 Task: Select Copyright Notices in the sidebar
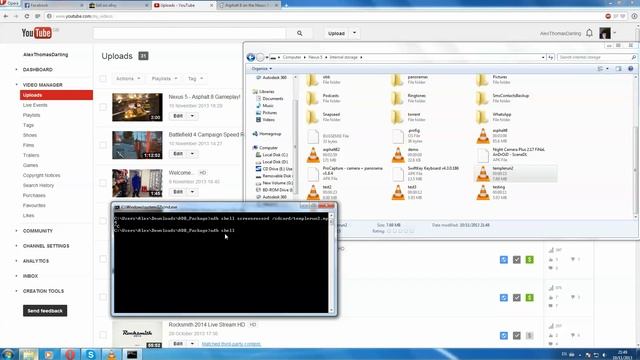coord(41,176)
